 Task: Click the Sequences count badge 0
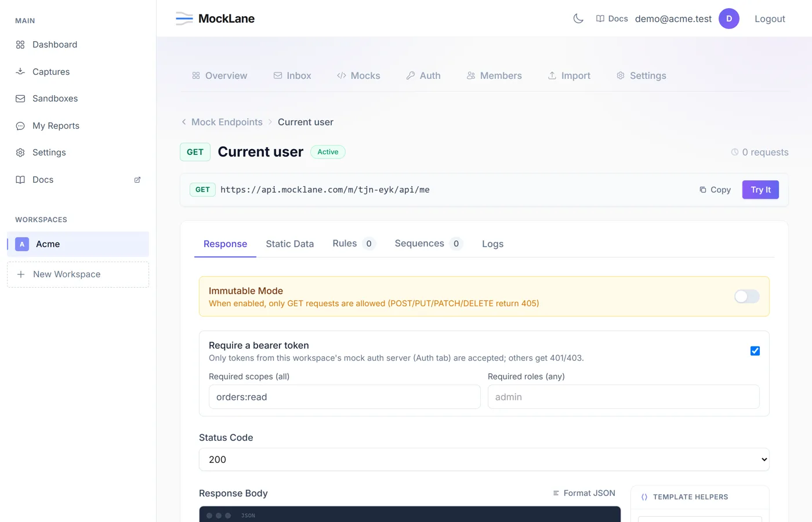point(456,244)
